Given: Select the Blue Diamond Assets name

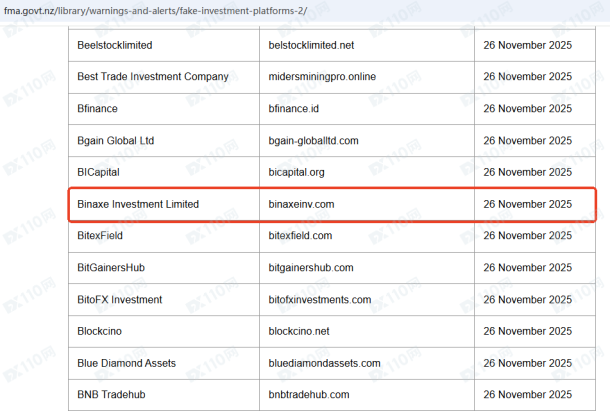Looking at the screenshot, I should click(x=126, y=363).
